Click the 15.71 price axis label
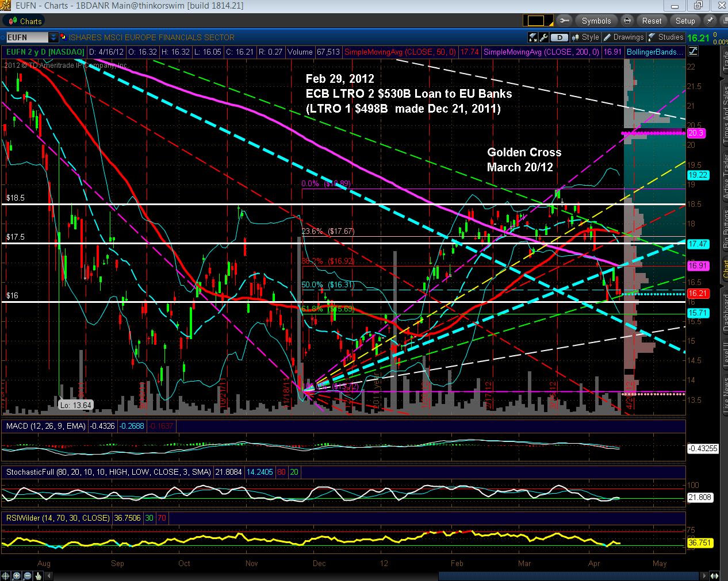 pyautogui.click(x=698, y=313)
